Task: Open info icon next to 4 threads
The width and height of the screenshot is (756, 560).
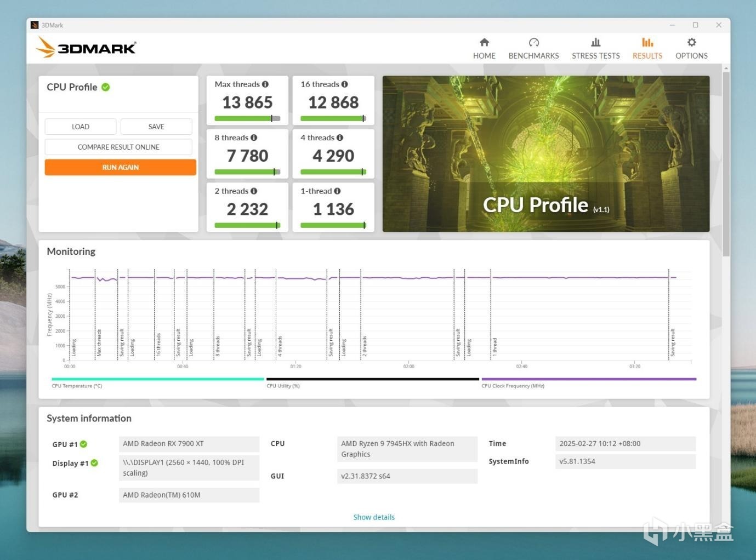Action: [x=340, y=138]
